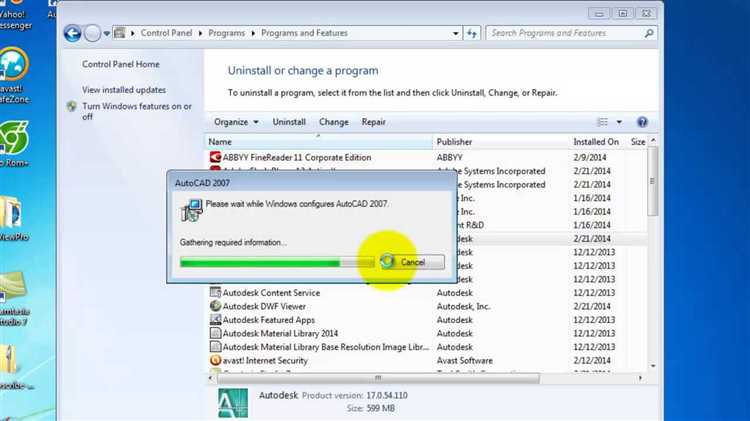
Task: Click Uninstall in the toolbar
Action: coord(289,122)
